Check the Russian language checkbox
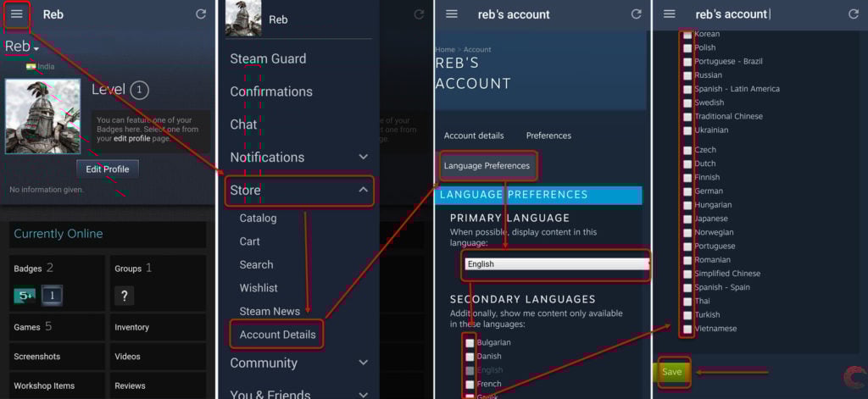Screen dimensions: 868x399 pyautogui.click(x=687, y=75)
